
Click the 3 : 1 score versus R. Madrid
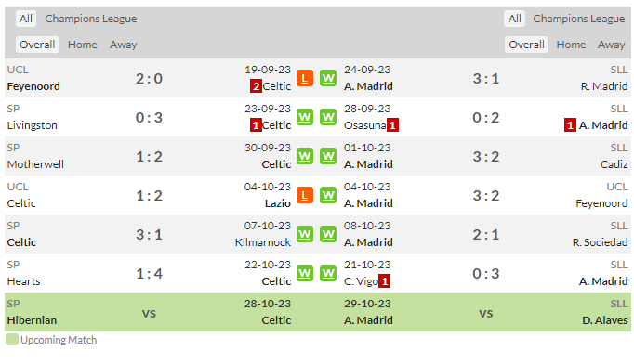tap(486, 78)
